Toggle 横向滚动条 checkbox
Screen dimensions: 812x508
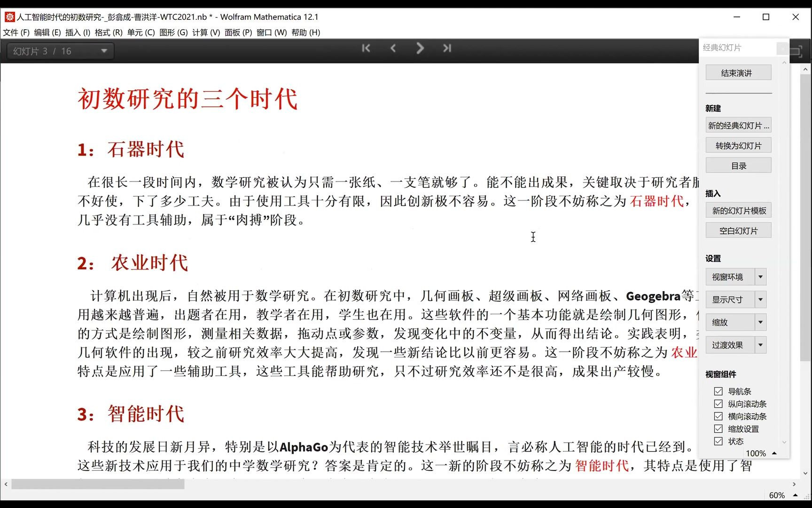pos(718,416)
